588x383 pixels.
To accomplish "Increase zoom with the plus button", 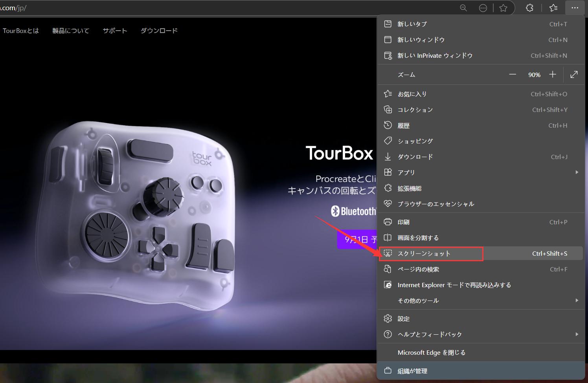I will coord(553,74).
